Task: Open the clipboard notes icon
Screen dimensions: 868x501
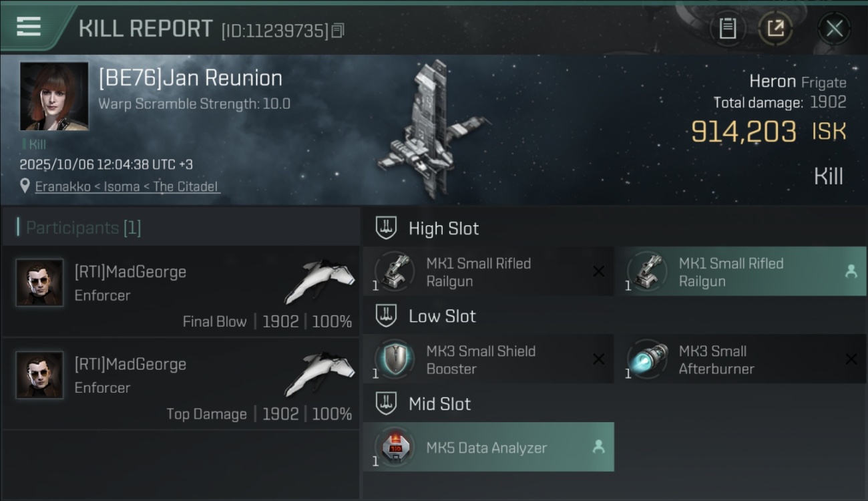Action: (x=727, y=29)
